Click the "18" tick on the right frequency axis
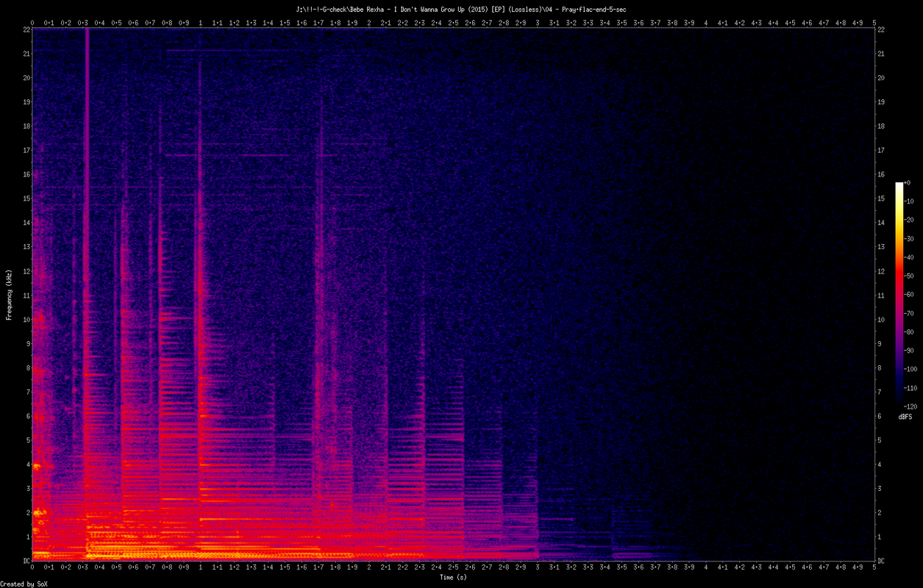Viewport: 923px width, 588px height. click(882, 126)
